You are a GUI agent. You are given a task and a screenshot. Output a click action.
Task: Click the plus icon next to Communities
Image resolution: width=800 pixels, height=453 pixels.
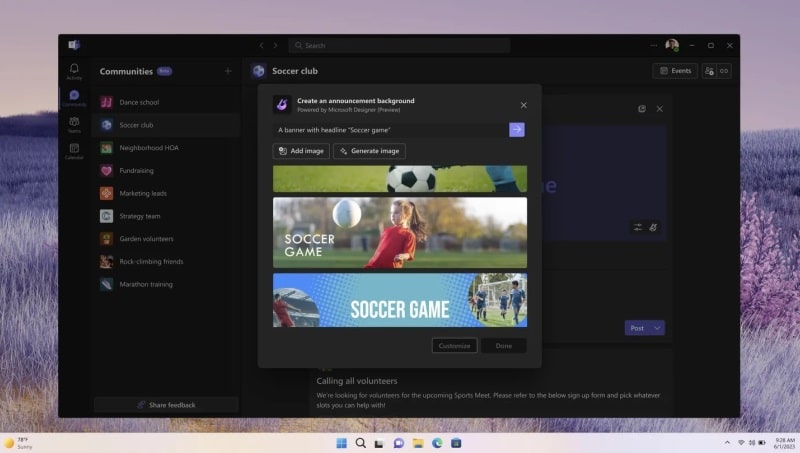click(228, 71)
